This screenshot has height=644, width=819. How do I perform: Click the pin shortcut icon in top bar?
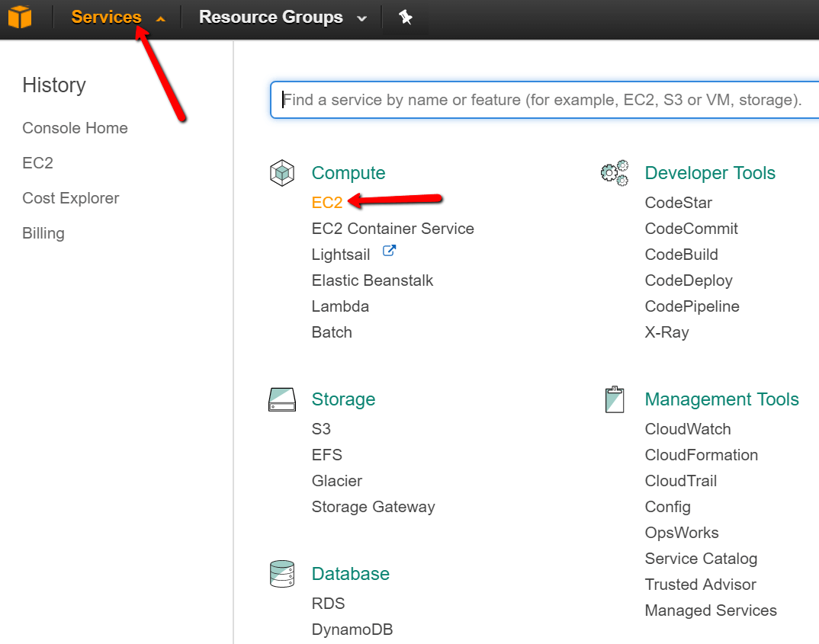click(x=406, y=18)
